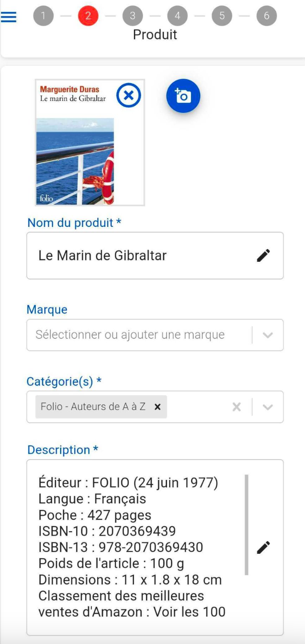Edit description with pencil icon
Viewport: 305px width, 644px height.
pyautogui.click(x=263, y=547)
